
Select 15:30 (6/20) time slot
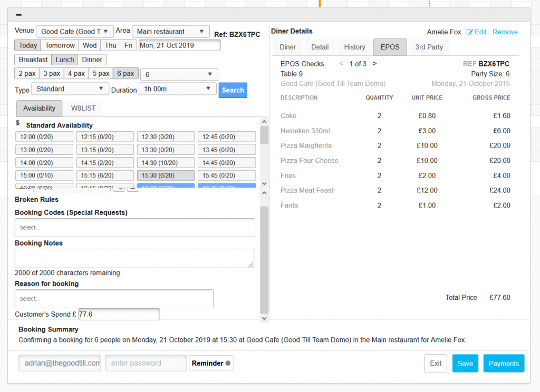(x=166, y=175)
